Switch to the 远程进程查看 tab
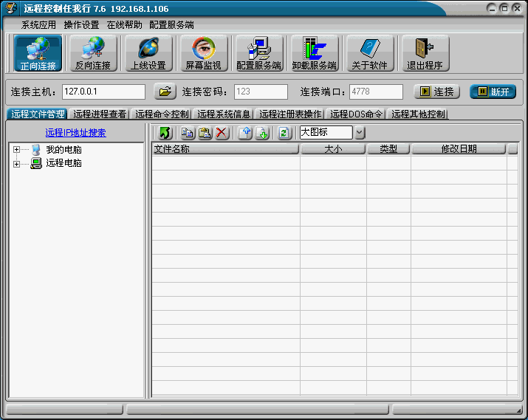 [100, 114]
